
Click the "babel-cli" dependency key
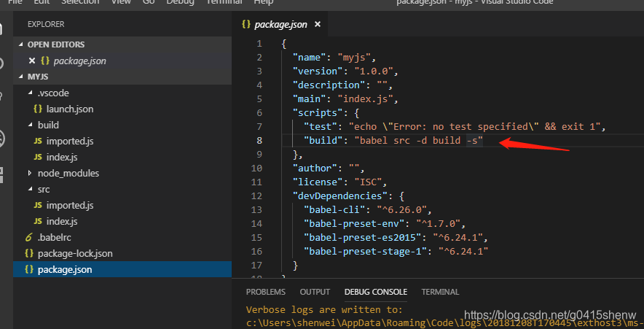[x=334, y=210]
